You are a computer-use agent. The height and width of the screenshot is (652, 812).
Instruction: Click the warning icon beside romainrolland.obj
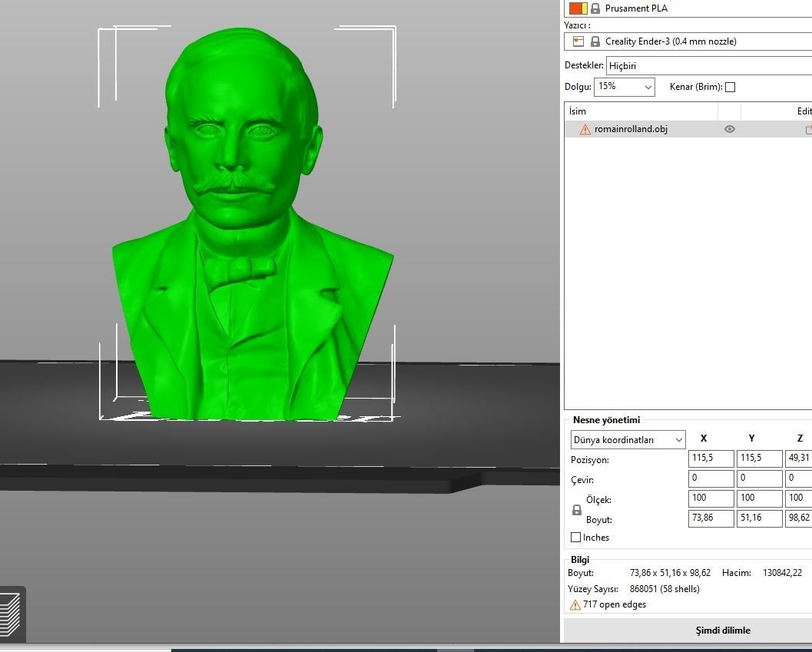point(585,130)
